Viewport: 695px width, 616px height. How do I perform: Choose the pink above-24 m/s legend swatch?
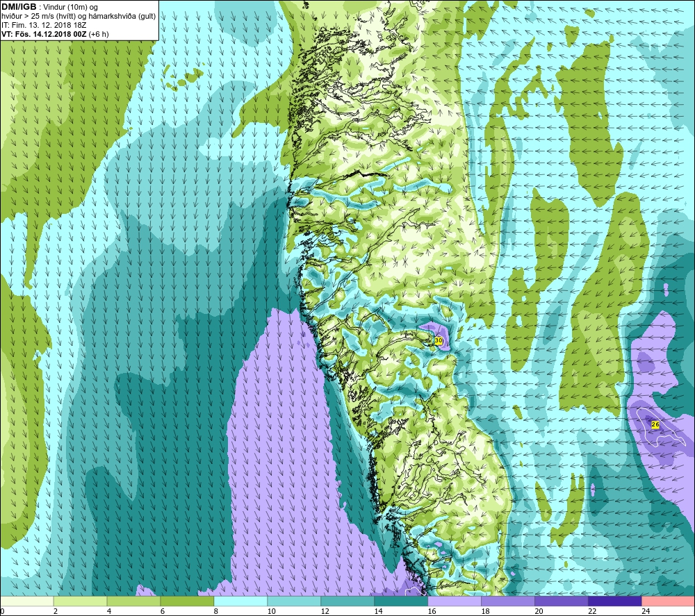click(x=668, y=601)
